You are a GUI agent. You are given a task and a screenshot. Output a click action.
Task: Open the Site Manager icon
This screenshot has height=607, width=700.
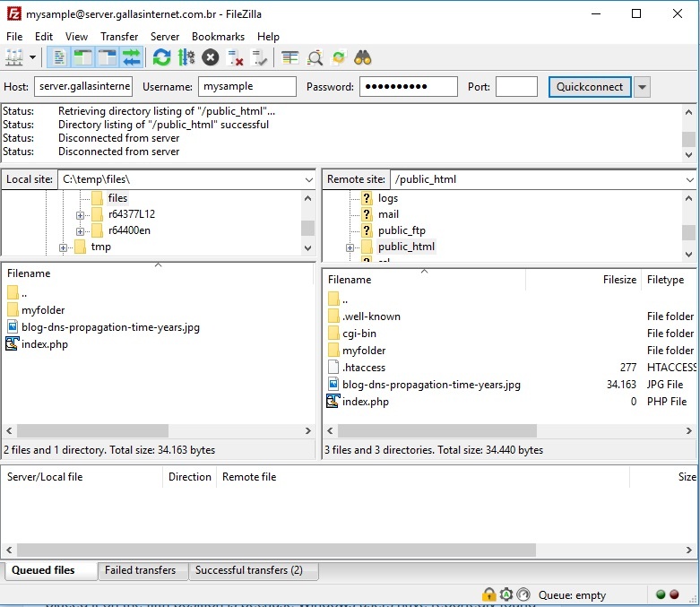point(14,57)
